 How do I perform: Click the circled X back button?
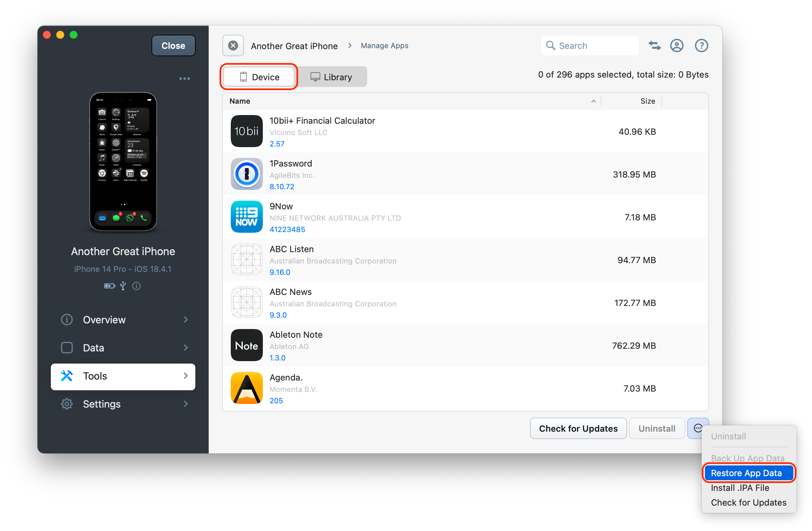pos(233,45)
